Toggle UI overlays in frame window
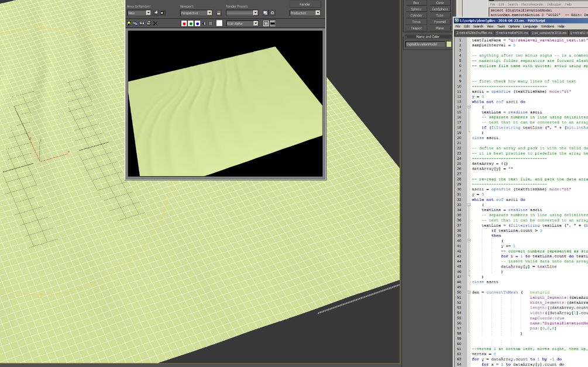This screenshot has width=588, height=367. [266, 23]
